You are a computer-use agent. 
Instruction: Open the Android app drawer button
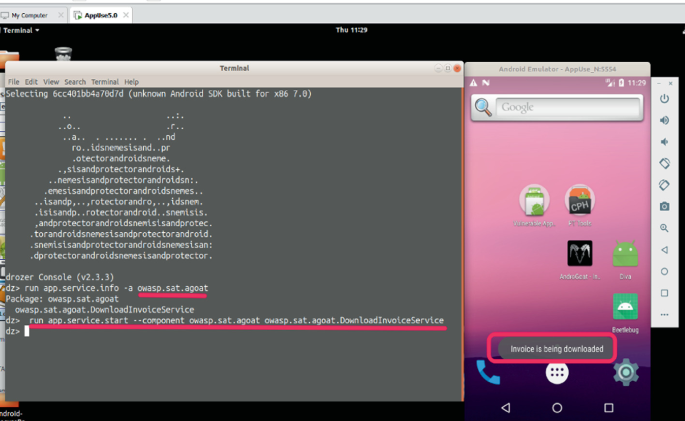point(557,373)
